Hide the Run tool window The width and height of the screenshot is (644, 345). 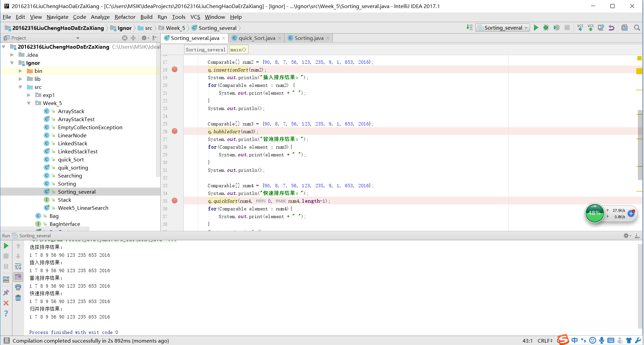637,236
